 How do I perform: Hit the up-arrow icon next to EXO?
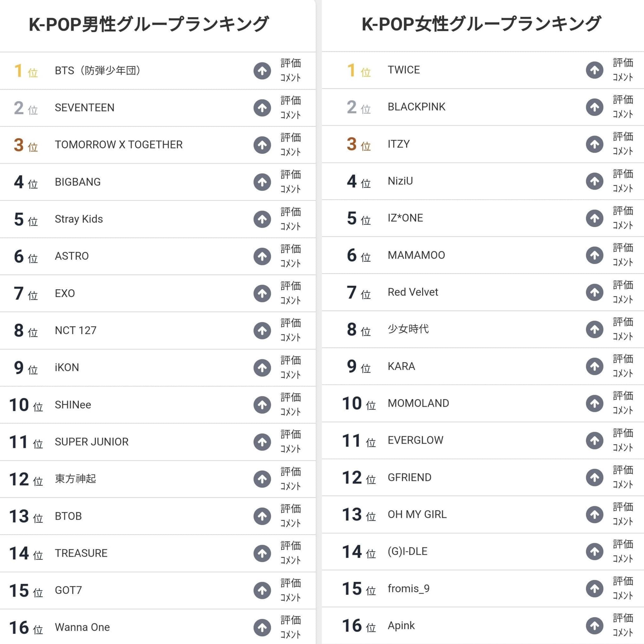coord(262,293)
